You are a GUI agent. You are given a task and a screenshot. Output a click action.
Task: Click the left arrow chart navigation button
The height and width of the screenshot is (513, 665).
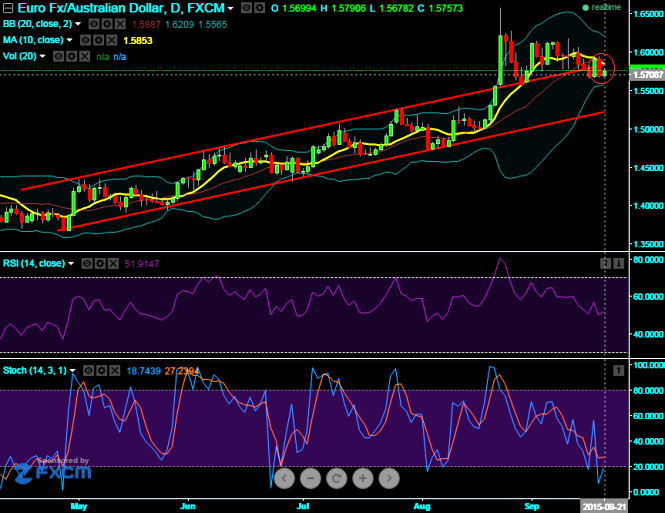[284, 478]
